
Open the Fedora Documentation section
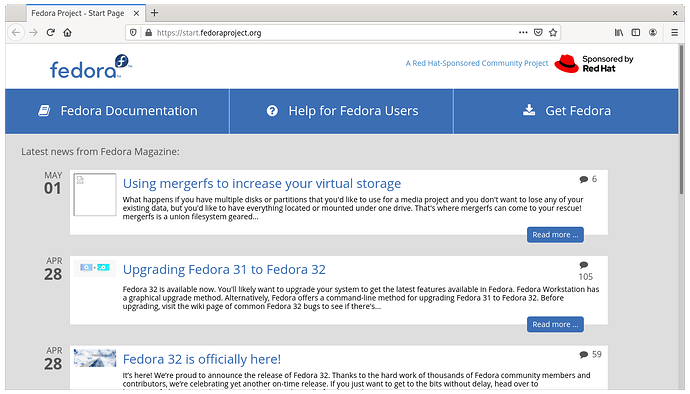(117, 111)
